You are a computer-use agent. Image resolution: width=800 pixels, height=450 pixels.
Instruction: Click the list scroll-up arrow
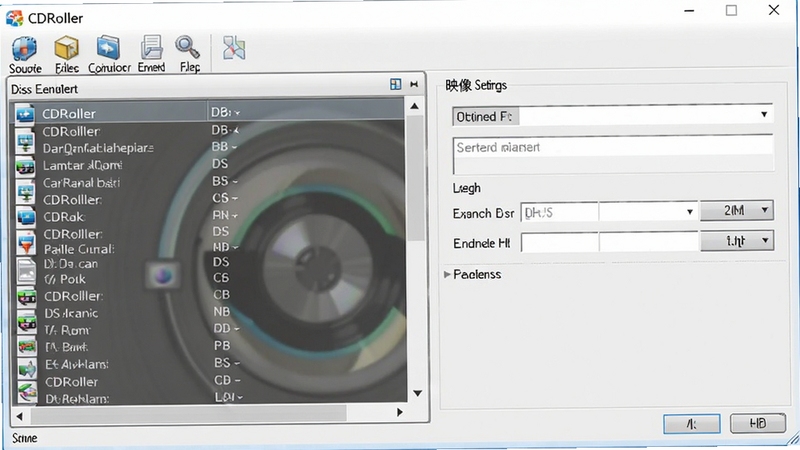point(415,106)
